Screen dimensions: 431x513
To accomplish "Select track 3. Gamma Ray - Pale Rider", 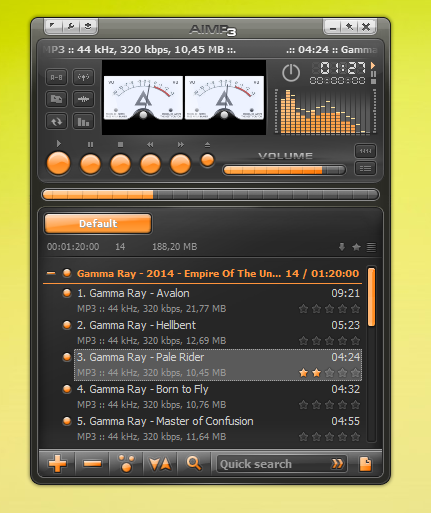I will (218, 365).
